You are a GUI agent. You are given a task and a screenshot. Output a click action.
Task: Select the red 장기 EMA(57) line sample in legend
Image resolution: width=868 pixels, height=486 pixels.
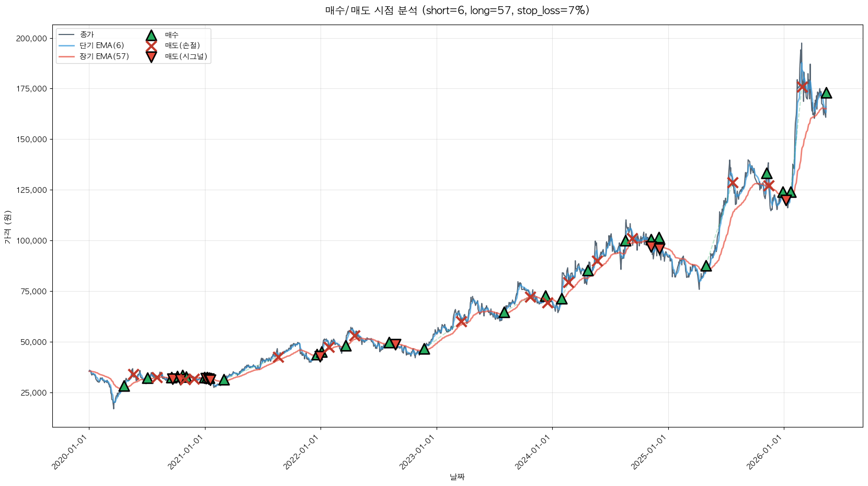(66, 56)
